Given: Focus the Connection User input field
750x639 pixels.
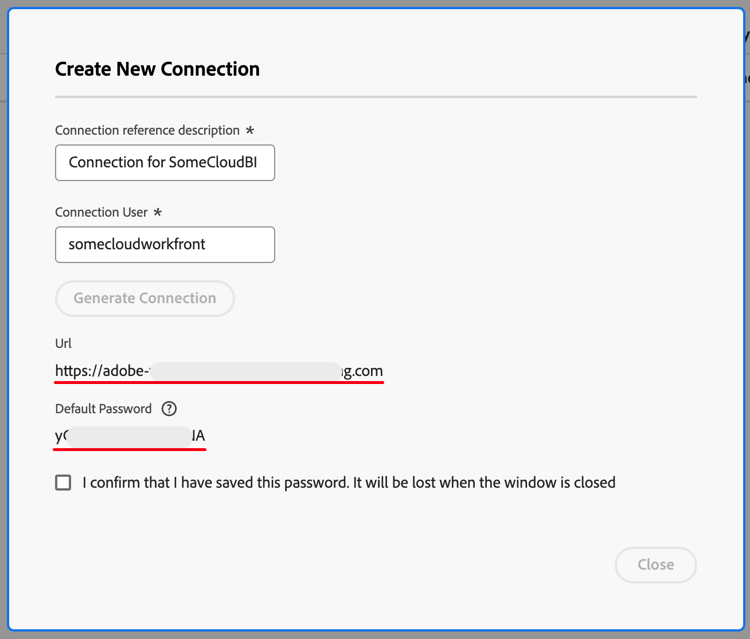Looking at the screenshot, I should click(165, 244).
